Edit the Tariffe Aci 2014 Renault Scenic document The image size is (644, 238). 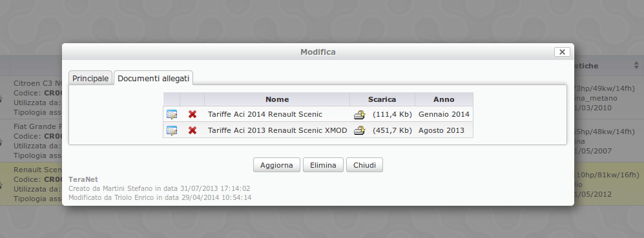(x=172, y=115)
